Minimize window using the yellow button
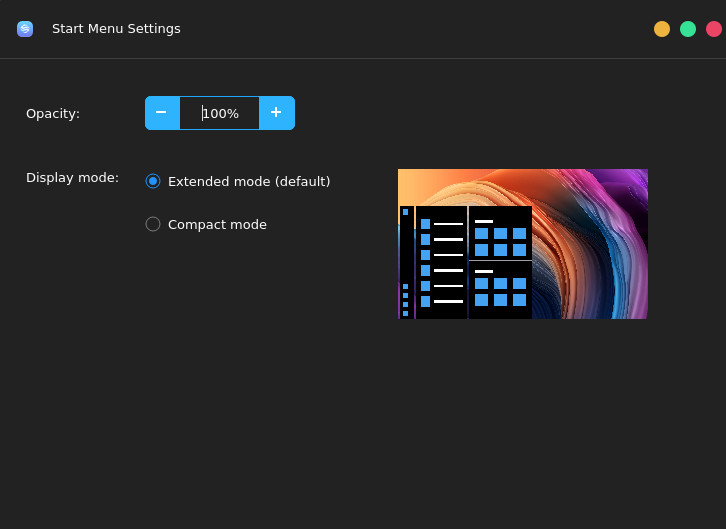Screen dimensions: 726x529 coord(662,29)
